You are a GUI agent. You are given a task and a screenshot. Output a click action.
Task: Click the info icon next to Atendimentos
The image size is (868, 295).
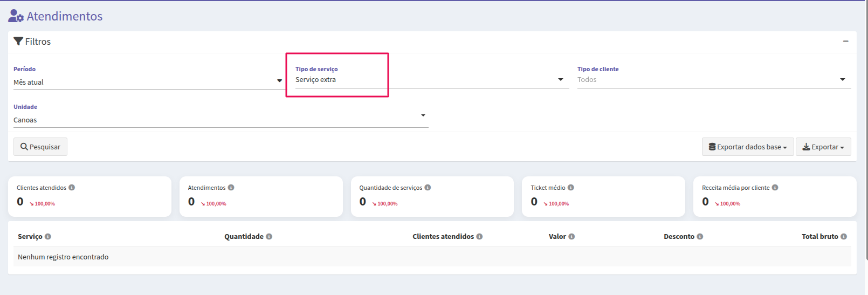[x=231, y=188]
